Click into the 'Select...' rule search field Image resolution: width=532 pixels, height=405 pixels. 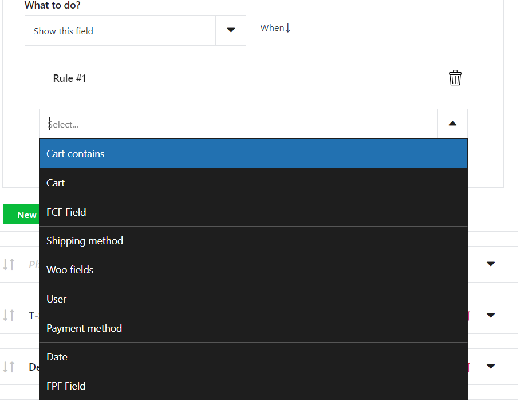238,124
